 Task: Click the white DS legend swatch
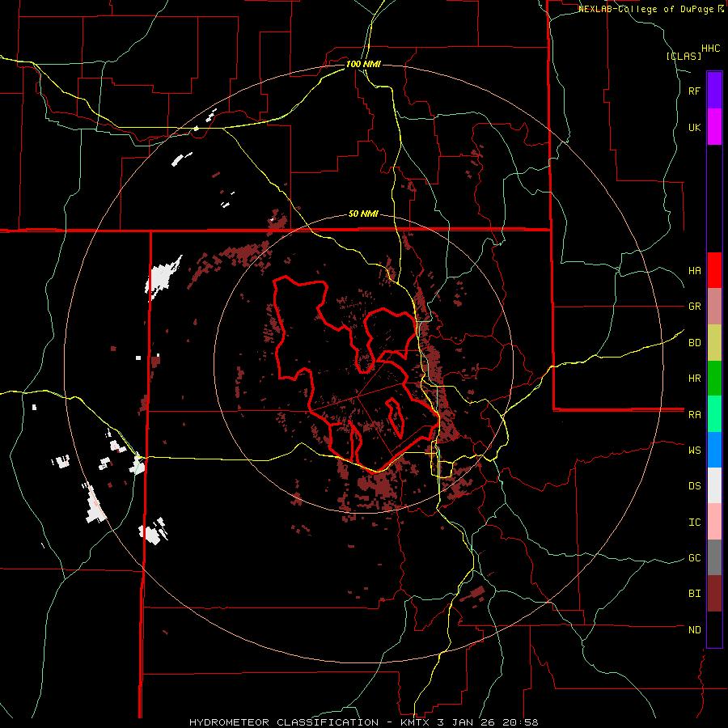(714, 485)
